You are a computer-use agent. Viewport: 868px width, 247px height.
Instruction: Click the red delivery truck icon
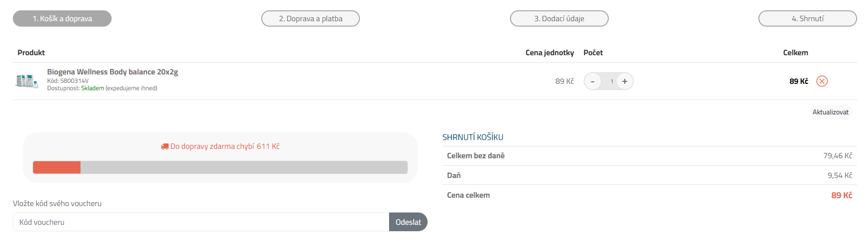click(x=164, y=146)
